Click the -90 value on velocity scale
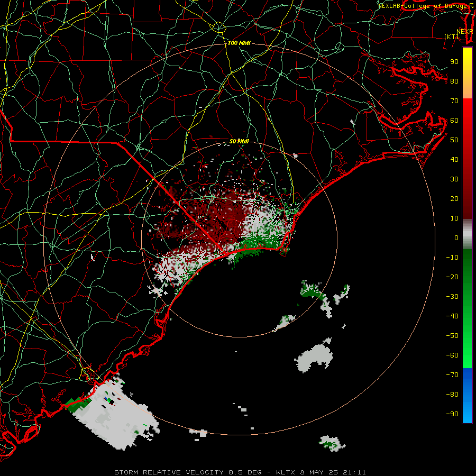The height and width of the screenshot is (476, 476). tap(452, 414)
